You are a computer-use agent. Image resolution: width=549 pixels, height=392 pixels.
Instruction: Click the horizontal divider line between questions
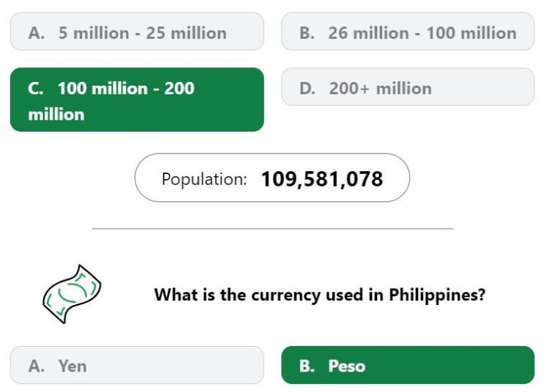pos(273,229)
